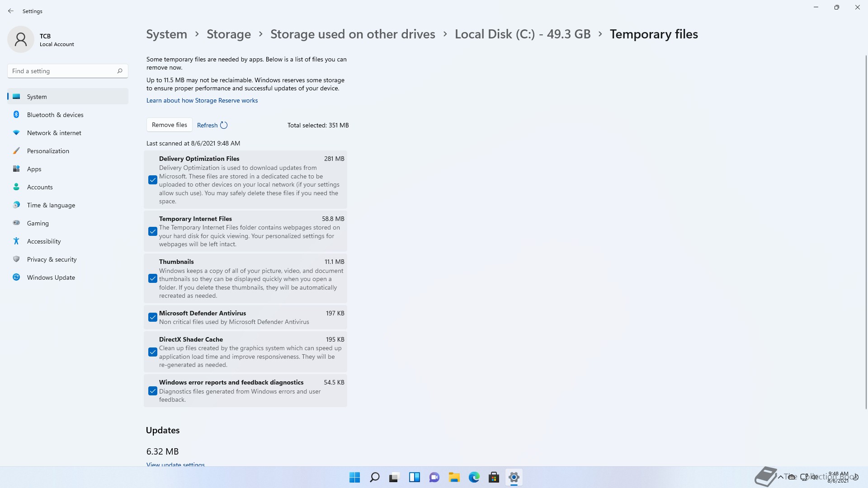
Task: Click the Total selected: 351 MB text
Action: [x=318, y=125]
